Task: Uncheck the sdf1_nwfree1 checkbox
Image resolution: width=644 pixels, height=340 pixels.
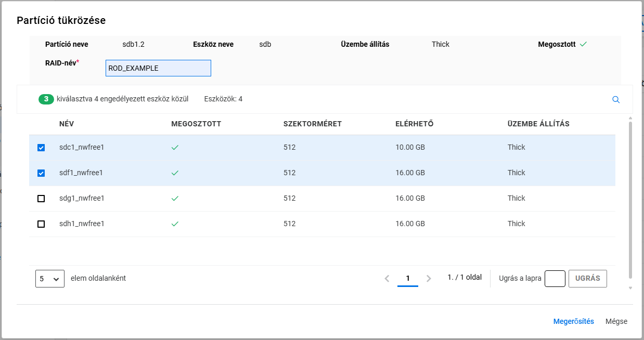Action: 42,173
